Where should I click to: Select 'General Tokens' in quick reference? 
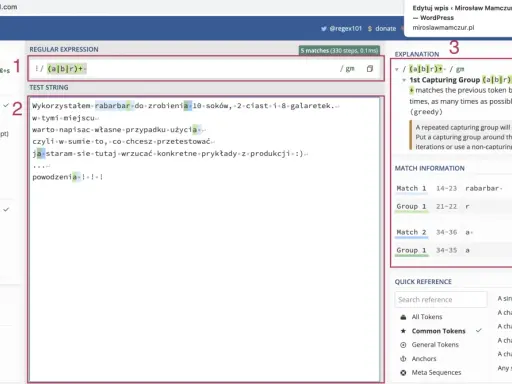pos(435,345)
